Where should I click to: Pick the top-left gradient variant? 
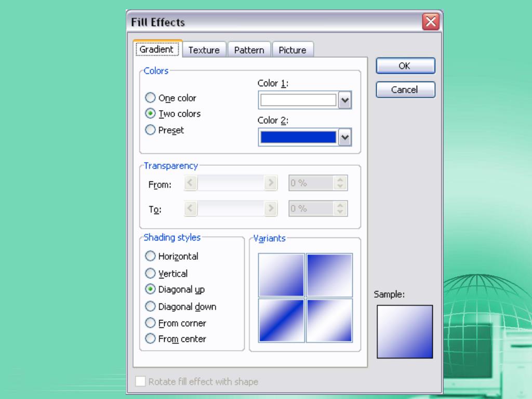click(x=281, y=275)
